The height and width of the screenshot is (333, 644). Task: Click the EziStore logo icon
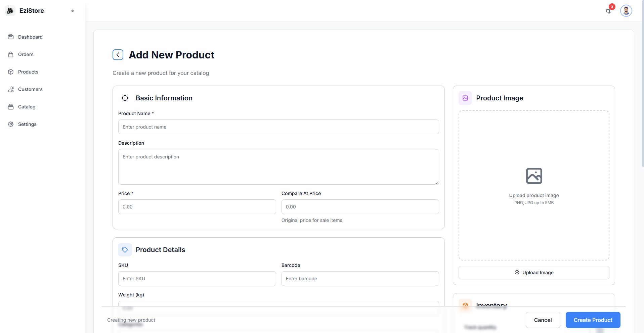pos(10,11)
